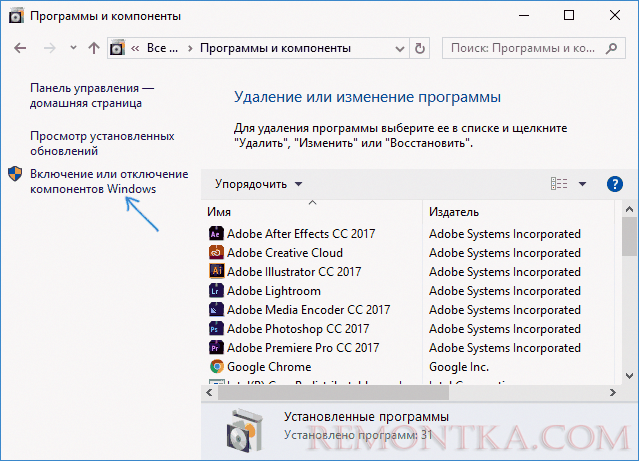Click horizontal scrollbar right arrow
Viewport: 639px width, 461px height.
coord(613,393)
